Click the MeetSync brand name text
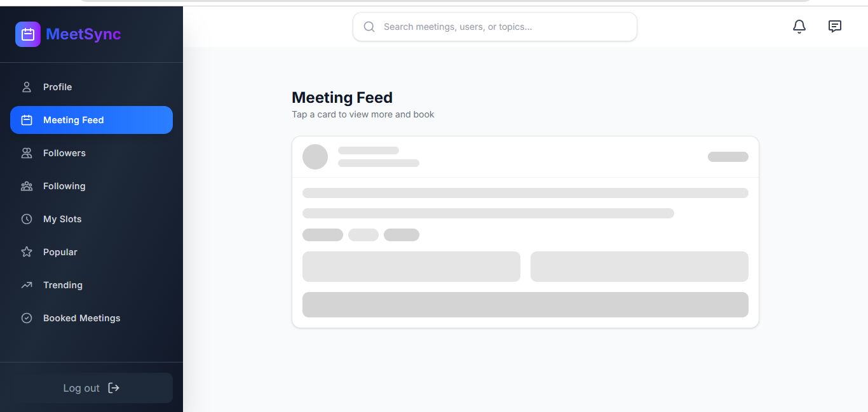The image size is (868, 412). 83,34
